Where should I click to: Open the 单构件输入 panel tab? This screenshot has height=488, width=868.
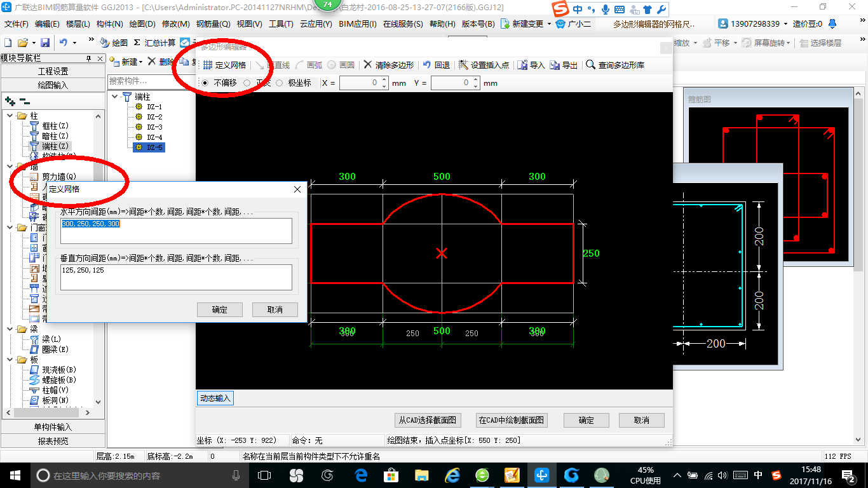click(53, 427)
